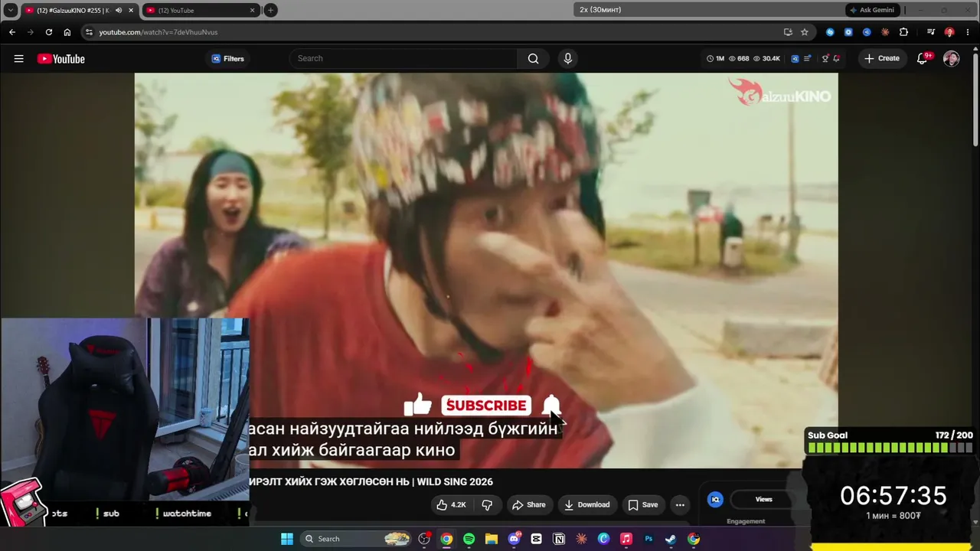Switch to the second YouTube tab
Viewport: 980px width, 551px height.
201,10
